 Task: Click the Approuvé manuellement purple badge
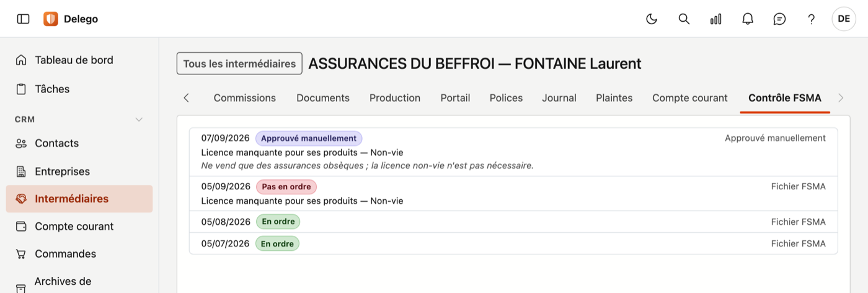[x=309, y=138]
